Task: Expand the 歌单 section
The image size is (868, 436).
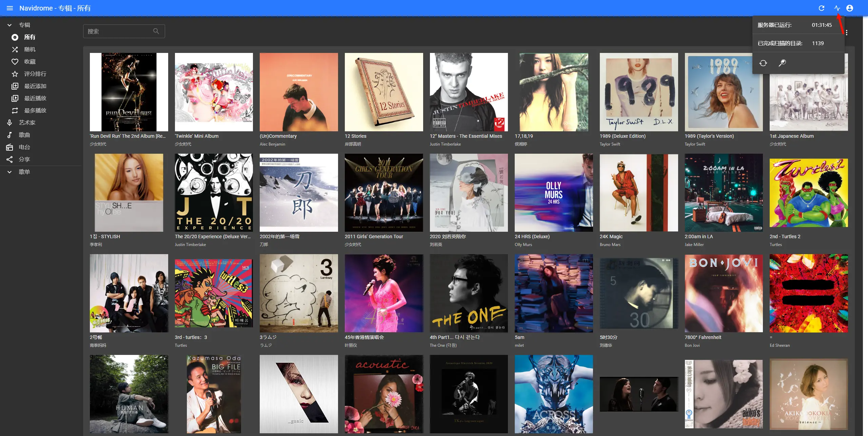Action: tap(9, 172)
